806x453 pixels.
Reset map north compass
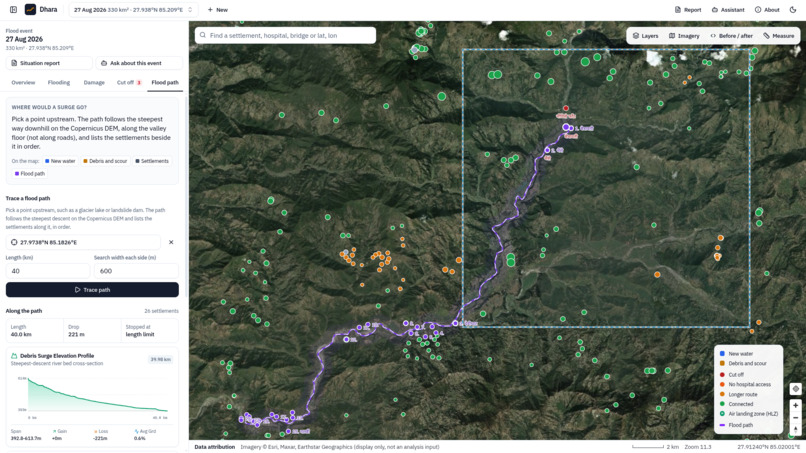(x=795, y=430)
